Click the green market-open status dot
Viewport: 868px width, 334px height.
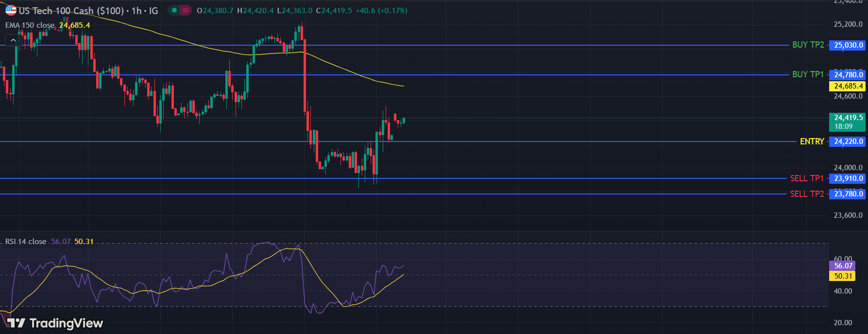click(174, 10)
